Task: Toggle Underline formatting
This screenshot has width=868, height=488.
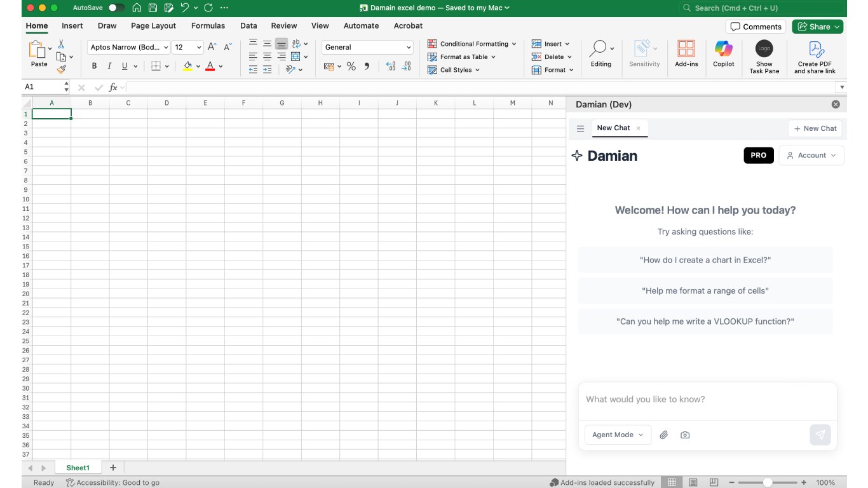Action: [x=125, y=66]
